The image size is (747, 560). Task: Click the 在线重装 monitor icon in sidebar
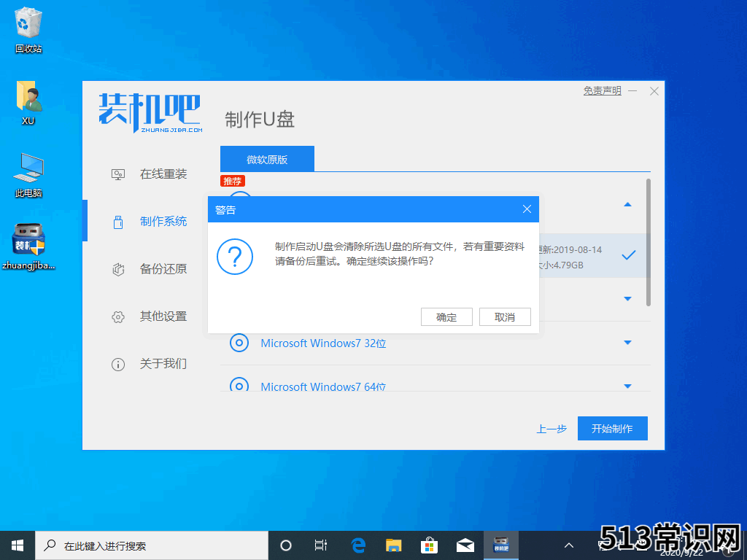click(118, 174)
